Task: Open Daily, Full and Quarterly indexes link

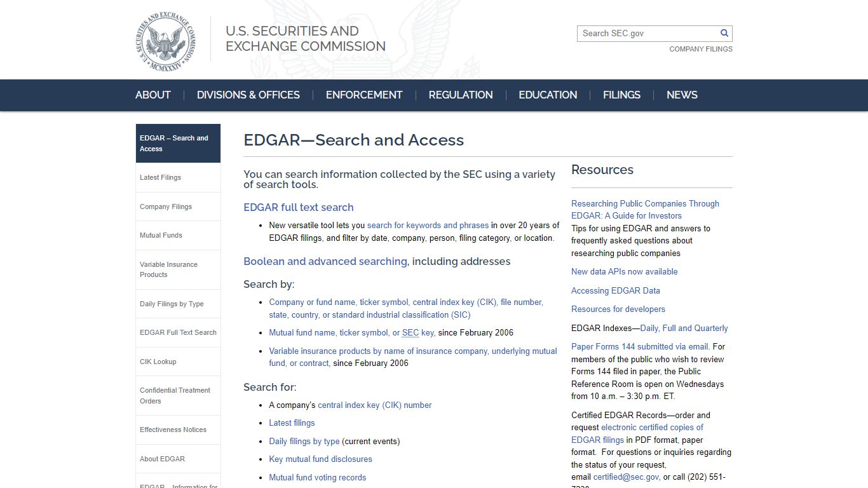Action: [684, 328]
